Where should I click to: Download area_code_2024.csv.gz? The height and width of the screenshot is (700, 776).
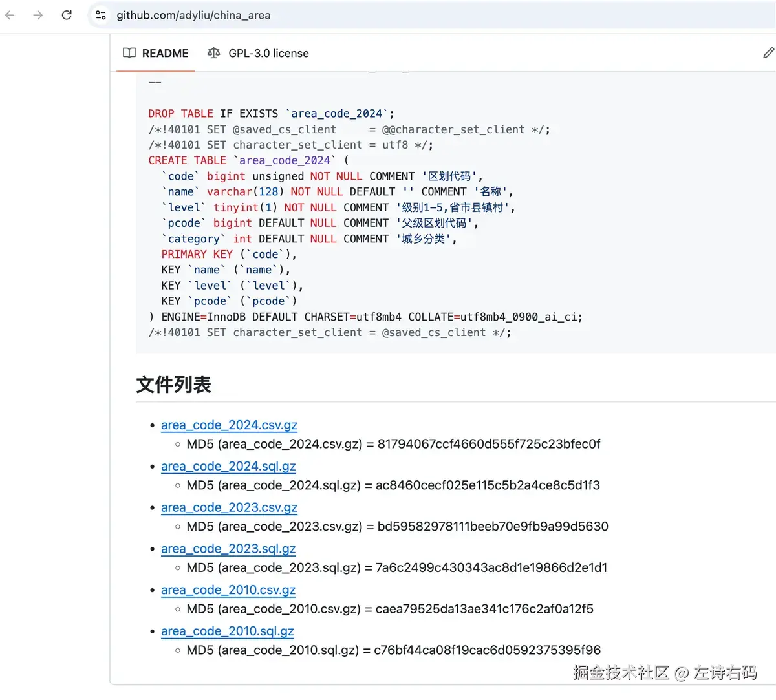[229, 425]
